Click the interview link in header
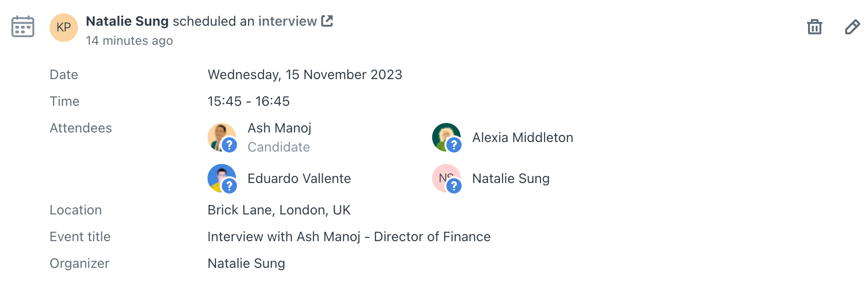Screen dimensions: 868x285 coord(287,21)
